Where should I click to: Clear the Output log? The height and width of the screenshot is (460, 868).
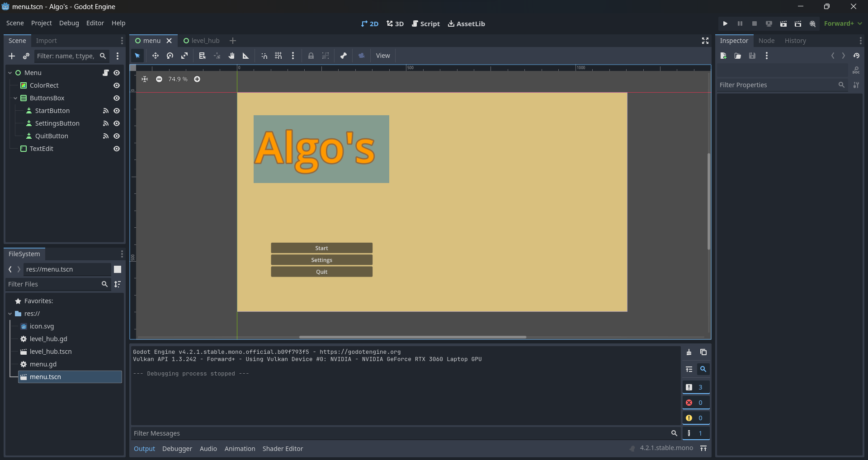tap(689, 352)
